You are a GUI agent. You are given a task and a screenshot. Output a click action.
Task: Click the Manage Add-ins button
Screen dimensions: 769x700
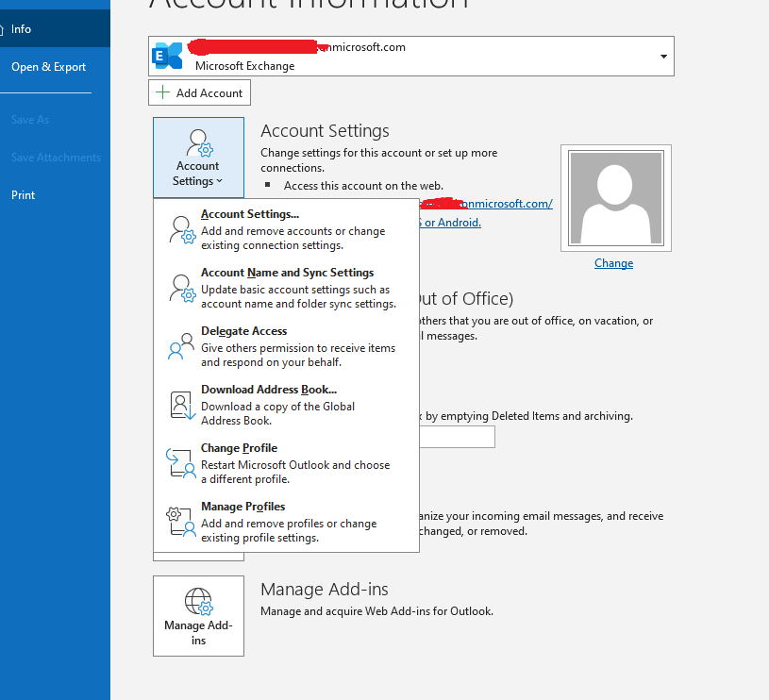click(x=199, y=616)
